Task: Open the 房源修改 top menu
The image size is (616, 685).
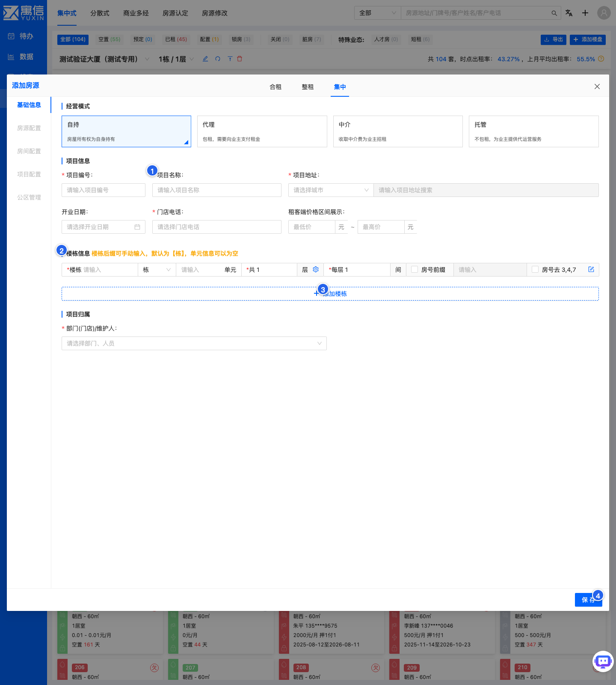Action: (x=215, y=13)
